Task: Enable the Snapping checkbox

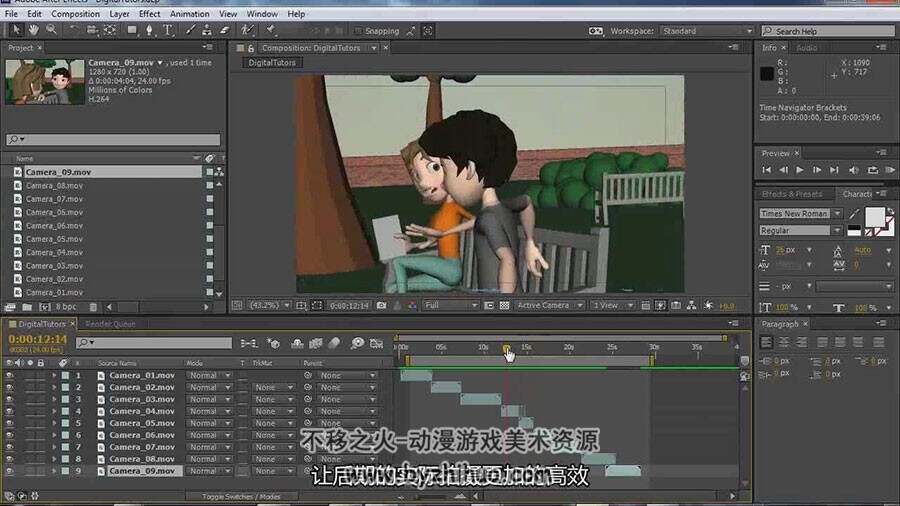Action: pyautogui.click(x=358, y=31)
